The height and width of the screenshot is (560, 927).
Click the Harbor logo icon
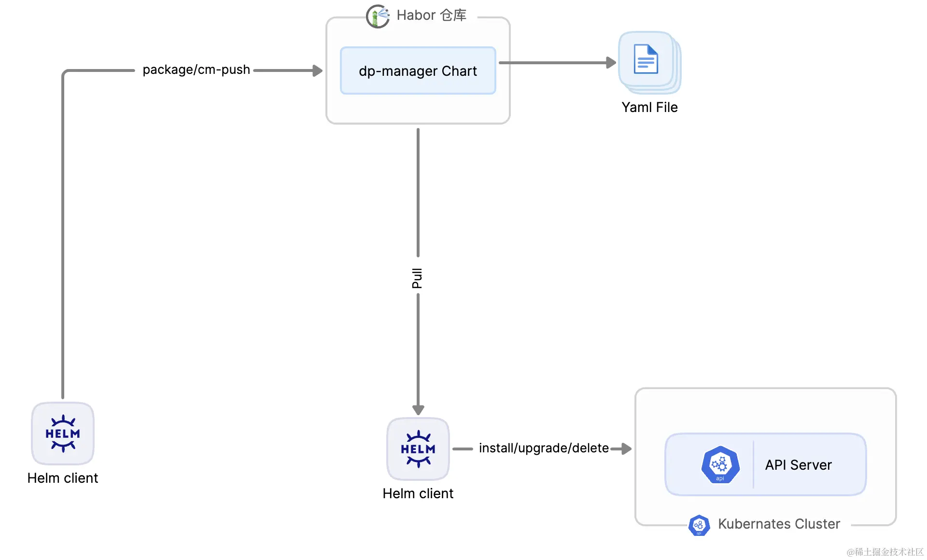pyautogui.click(x=378, y=16)
